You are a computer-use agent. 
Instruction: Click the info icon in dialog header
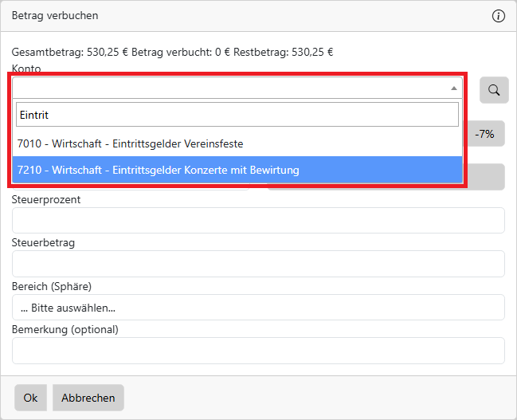(499, 16)
